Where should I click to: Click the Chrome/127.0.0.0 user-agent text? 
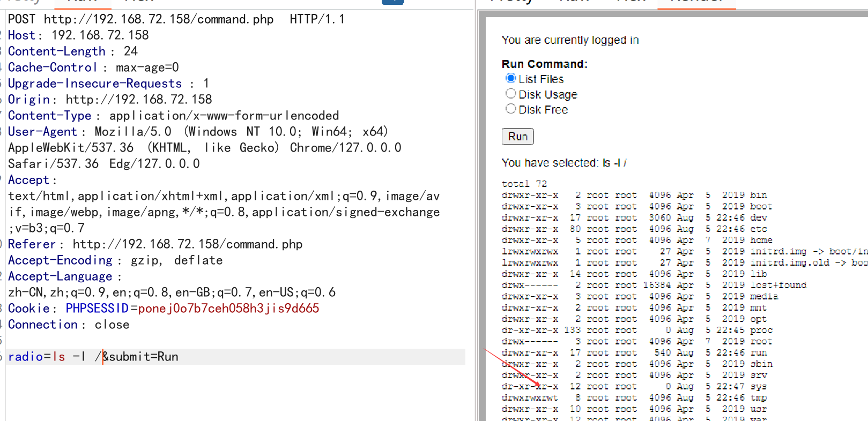pyautogui.click(x=346, y=148)
